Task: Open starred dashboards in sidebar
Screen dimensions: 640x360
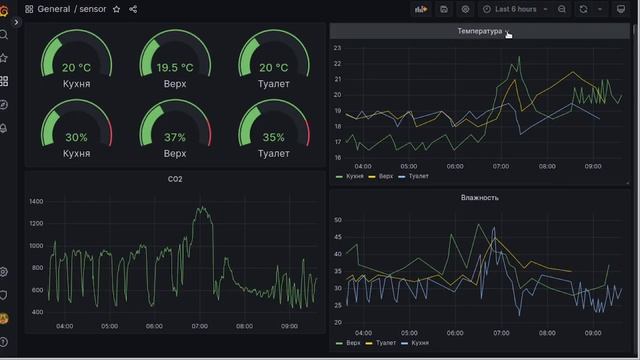Action: point(4,58)
